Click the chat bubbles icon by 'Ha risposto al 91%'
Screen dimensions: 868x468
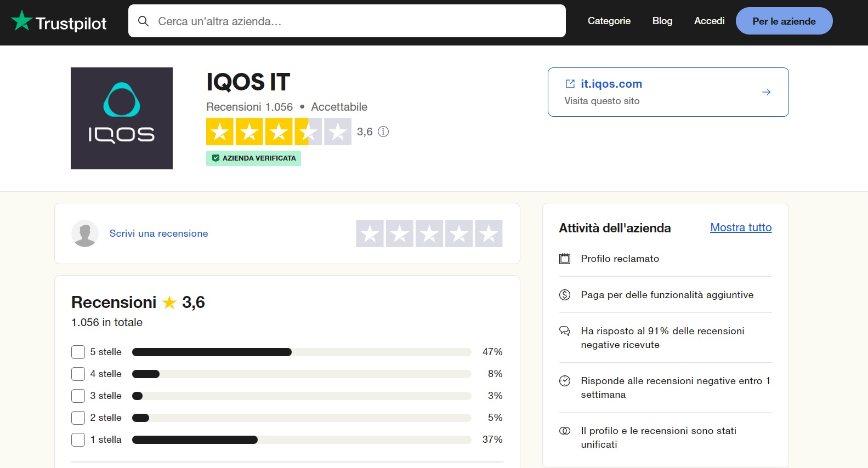click(x=564, y=331)
